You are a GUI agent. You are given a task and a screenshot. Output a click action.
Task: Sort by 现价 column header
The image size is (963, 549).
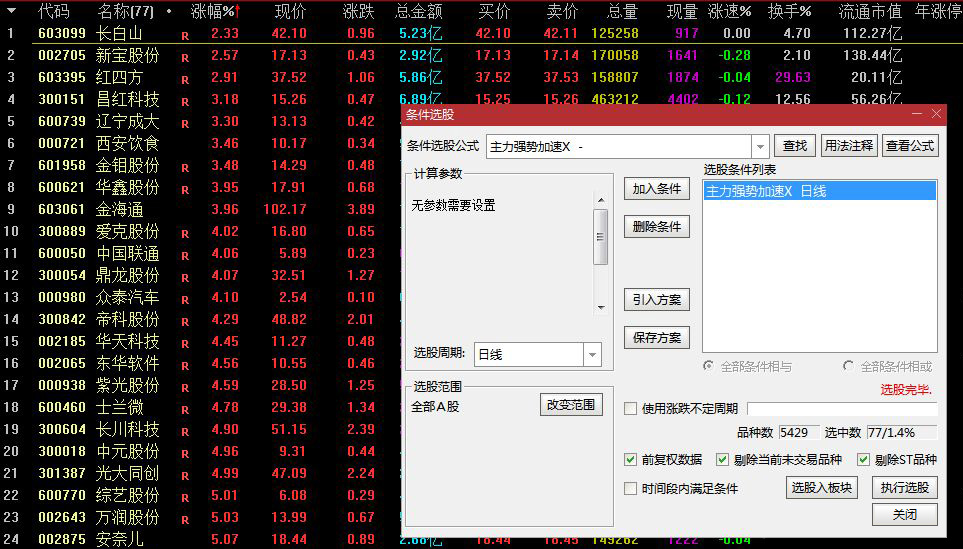coord(290,11)
